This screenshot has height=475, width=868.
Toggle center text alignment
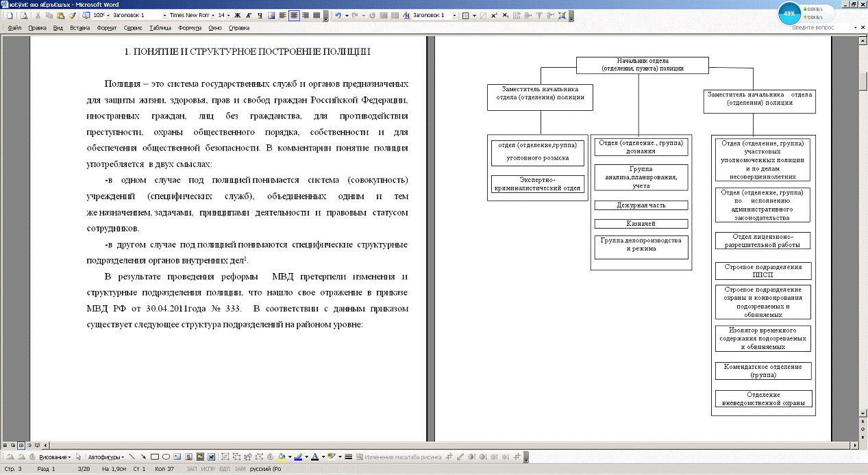[294, 15]
